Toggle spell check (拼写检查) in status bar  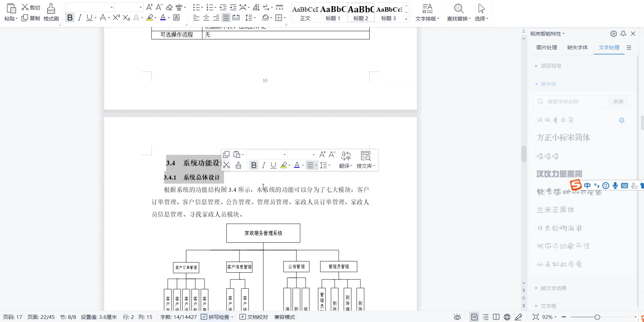(216, 317)
